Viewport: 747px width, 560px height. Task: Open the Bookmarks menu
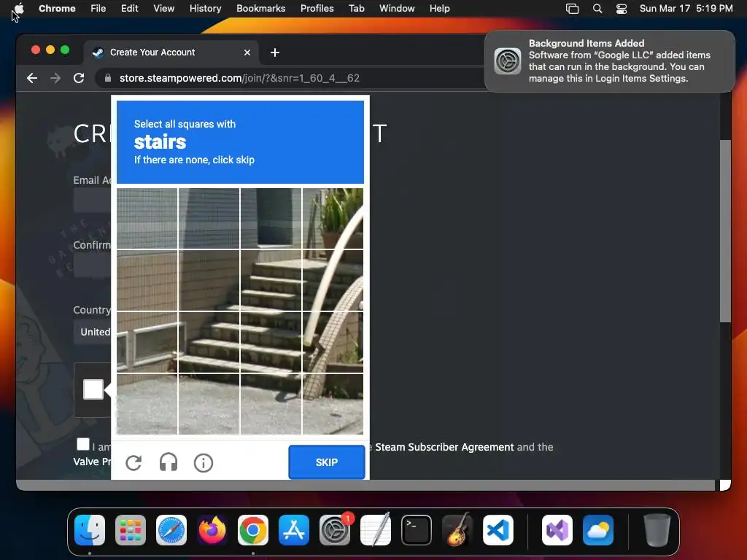pos(260,9)
